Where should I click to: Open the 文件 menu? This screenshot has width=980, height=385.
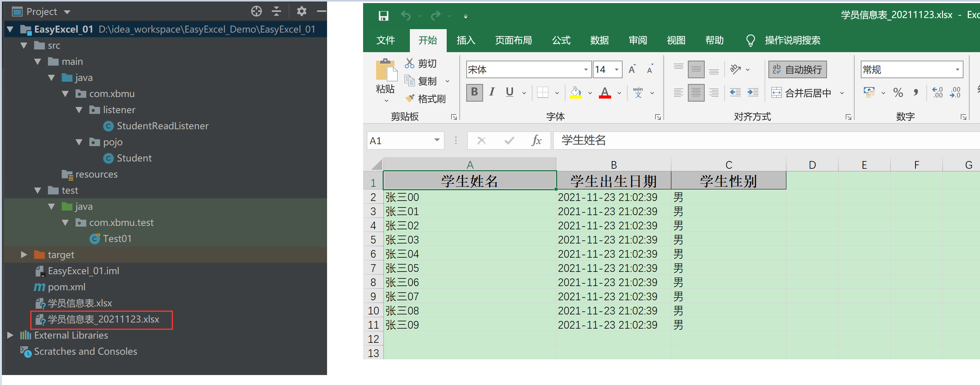click(386, 40)
